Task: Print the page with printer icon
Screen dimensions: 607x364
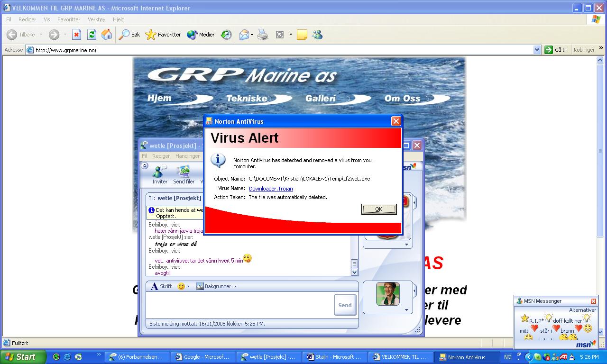Action: click(263, 35)
